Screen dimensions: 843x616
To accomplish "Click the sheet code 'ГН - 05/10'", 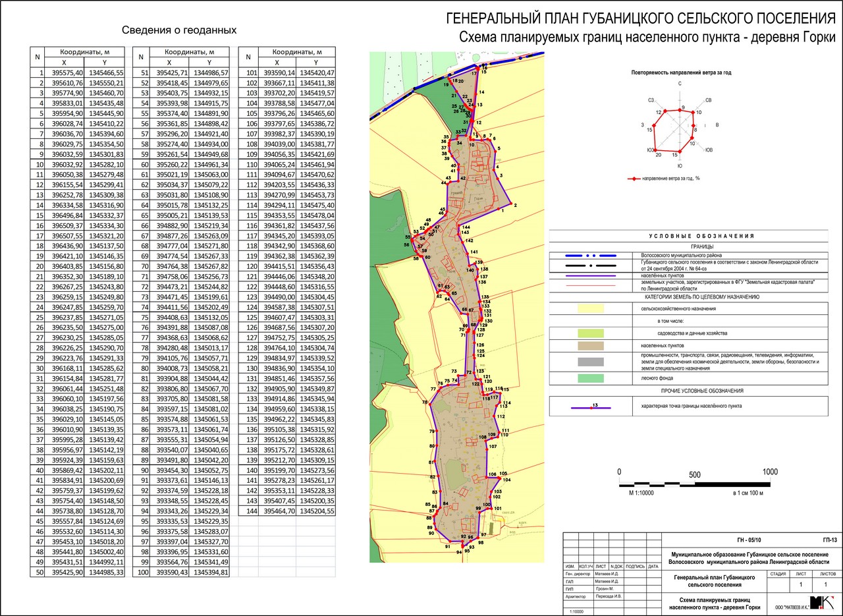I will pyautogui.click(x=748, y=540).
